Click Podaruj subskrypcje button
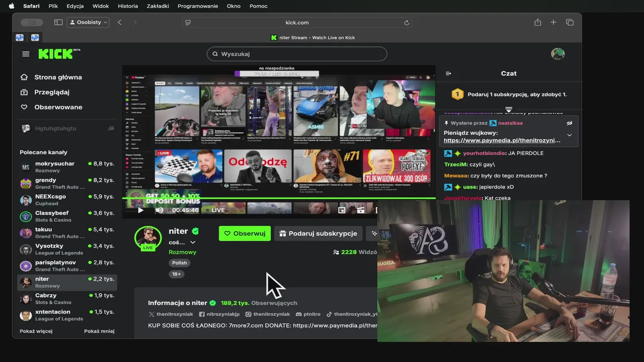 click(x=318, y=233)
